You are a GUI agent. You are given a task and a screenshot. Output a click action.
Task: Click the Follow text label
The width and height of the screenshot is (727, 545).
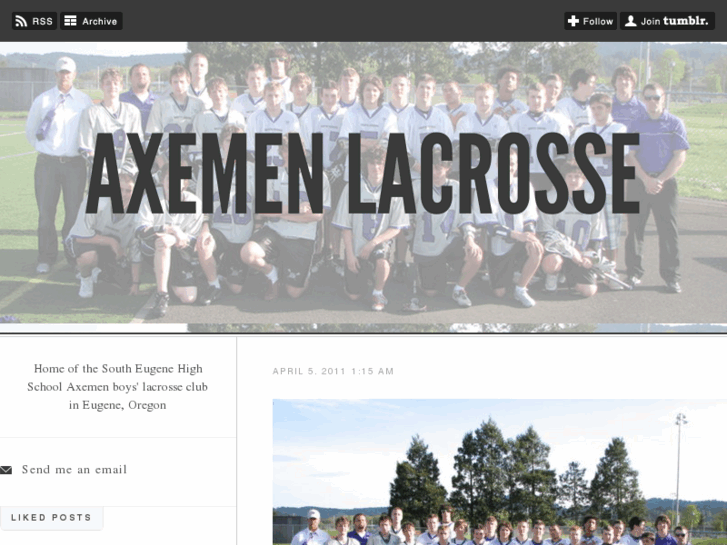tap(598, 21)
